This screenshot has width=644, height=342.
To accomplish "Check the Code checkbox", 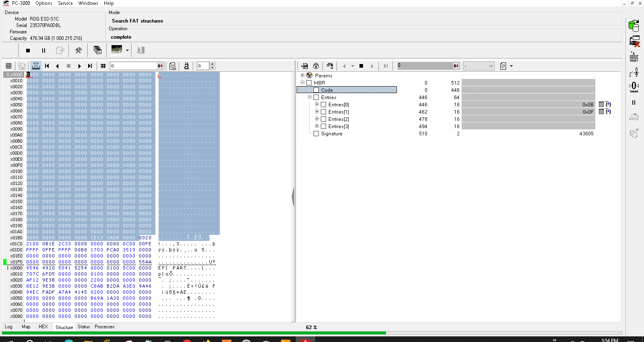I will pos(316,90).
